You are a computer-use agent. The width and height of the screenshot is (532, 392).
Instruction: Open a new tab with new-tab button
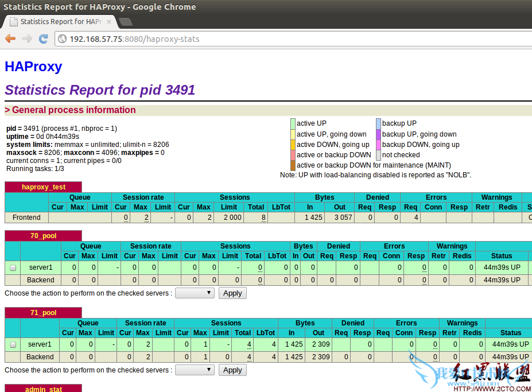click(x=125, y=22)
